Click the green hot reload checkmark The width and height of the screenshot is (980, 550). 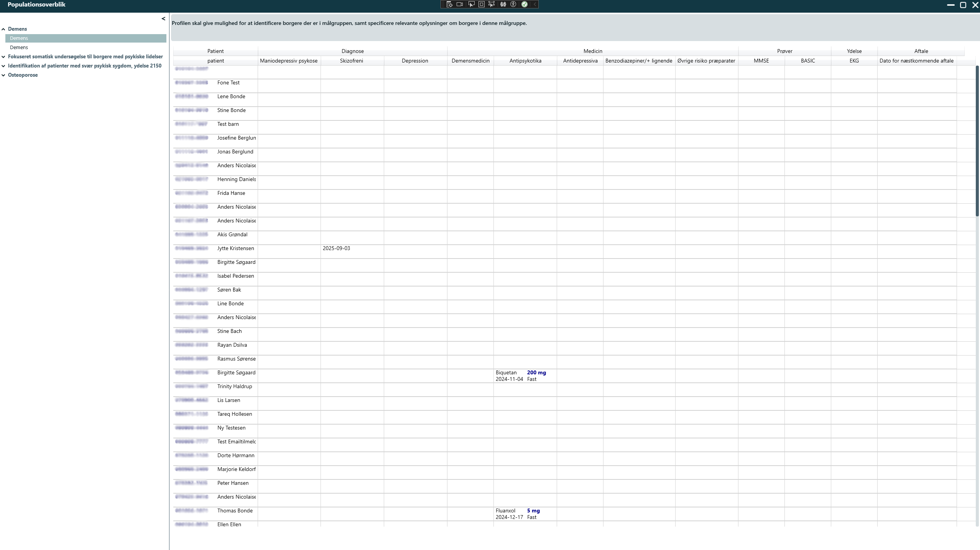pyautogui.click(x=524, y=4)
